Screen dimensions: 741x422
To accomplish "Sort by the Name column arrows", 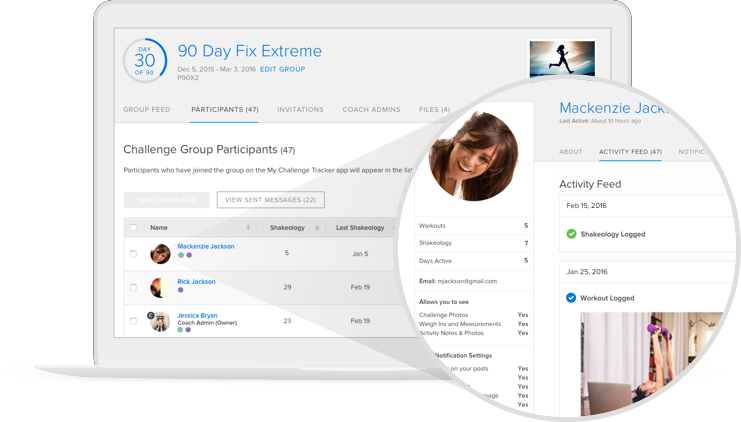I will 248,227.
